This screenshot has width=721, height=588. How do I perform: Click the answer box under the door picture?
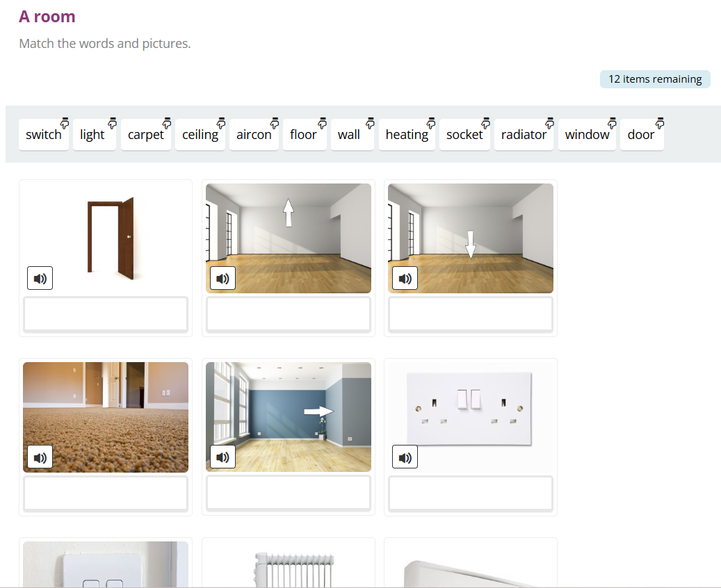coord(106,315)
